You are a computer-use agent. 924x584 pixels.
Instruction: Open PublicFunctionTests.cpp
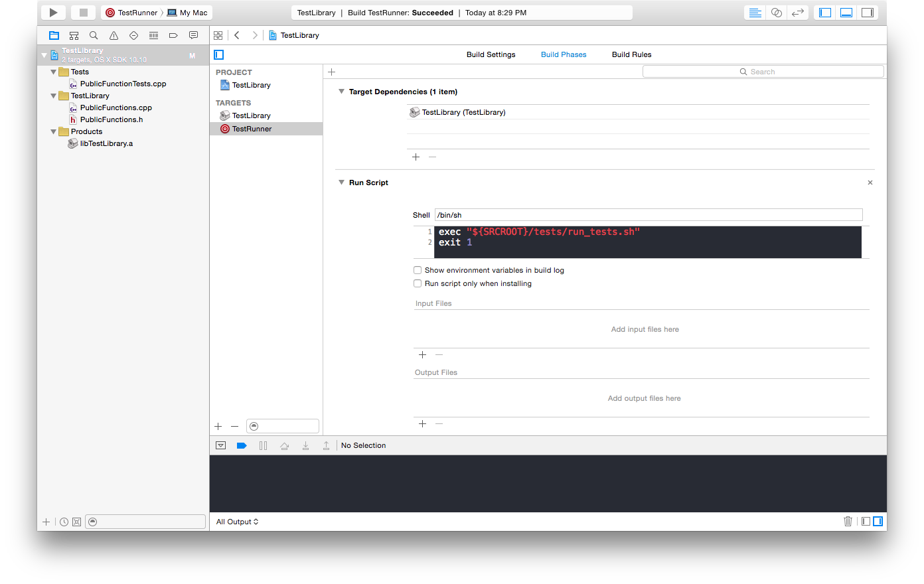click(x=123, y=84)
